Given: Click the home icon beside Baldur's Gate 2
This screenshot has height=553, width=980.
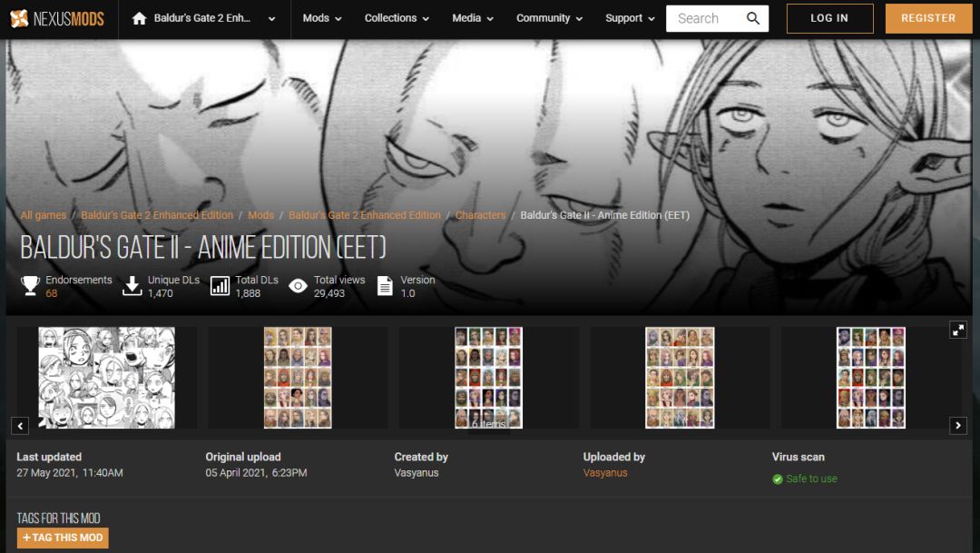Looking at the screenshot, I should coord(140,19).
